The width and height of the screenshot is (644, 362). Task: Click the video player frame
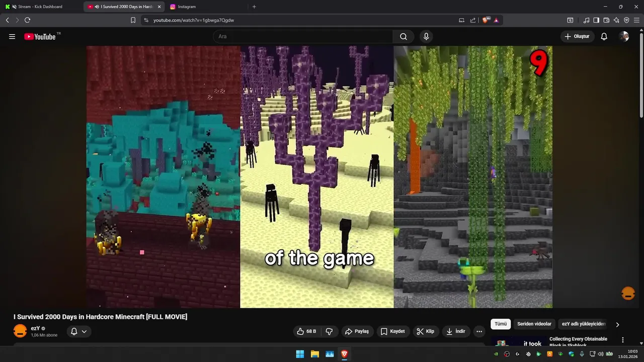click(x=319, y=177)
